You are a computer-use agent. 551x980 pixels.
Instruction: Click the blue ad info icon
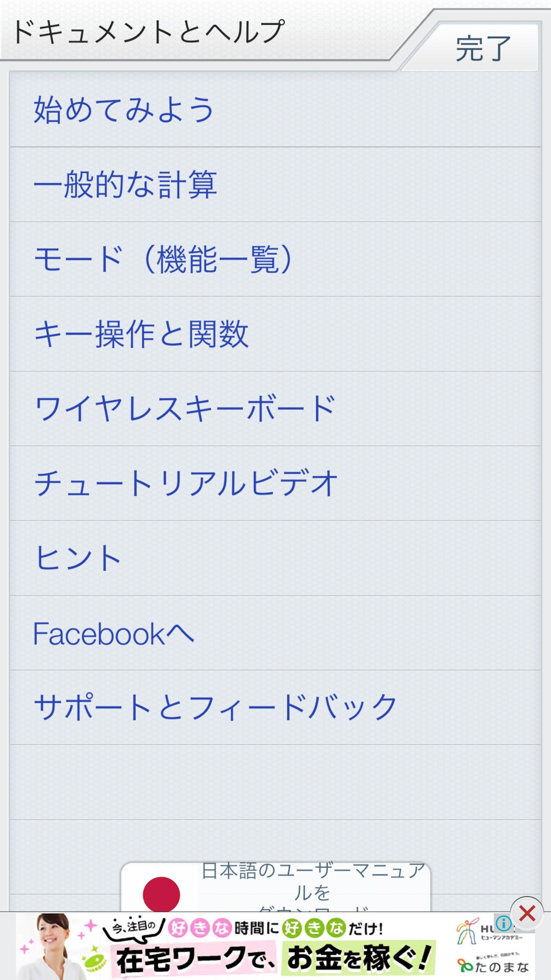coord(504,923)
